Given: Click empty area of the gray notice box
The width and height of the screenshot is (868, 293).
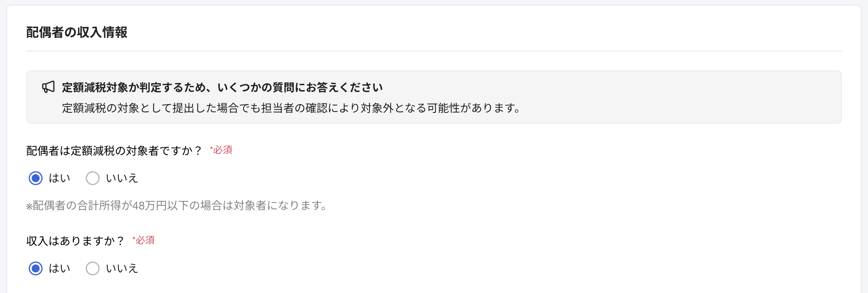Looking at the screenshot, I should tap(673, 97).
